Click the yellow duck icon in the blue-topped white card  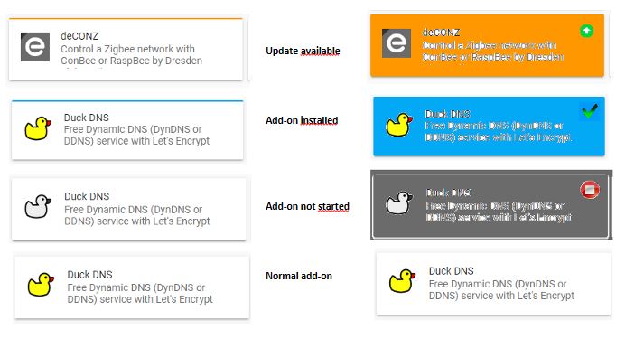[x=38, y=128]
